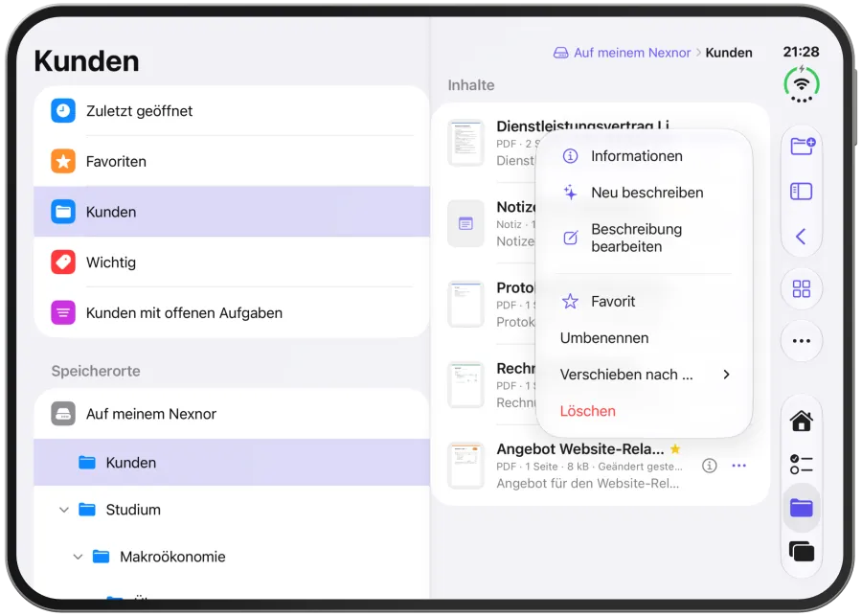Collapse the Makroökonomie folder chevron
The image size is (862, 616).
[x=79, y=557]
